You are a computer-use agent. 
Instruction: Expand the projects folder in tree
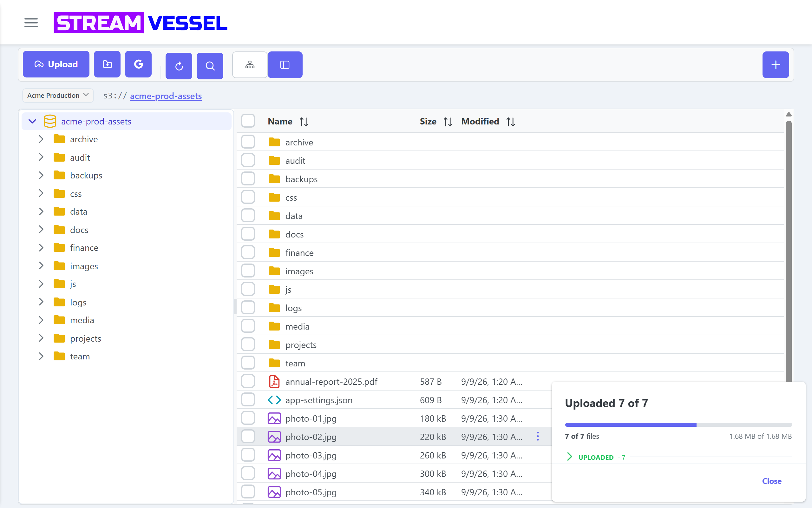click(x=41, y=338)
